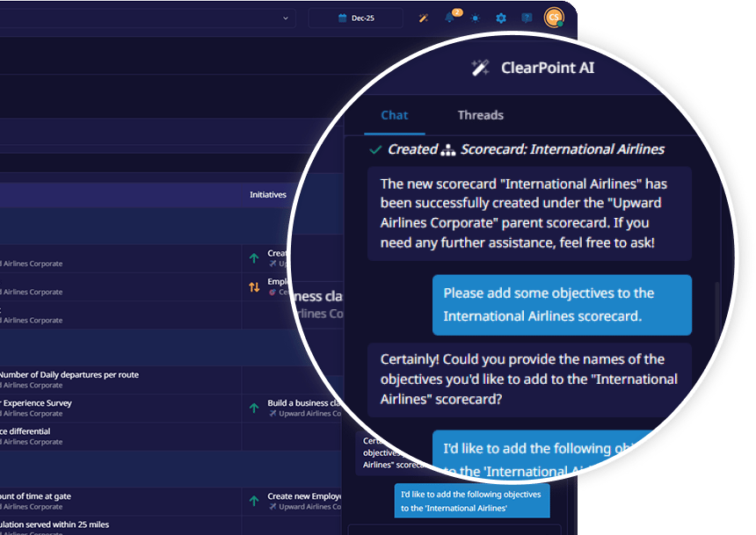Click green up arrow beside Create new Employ
This screenshot has height=535, width=756.
pos(254,501)
